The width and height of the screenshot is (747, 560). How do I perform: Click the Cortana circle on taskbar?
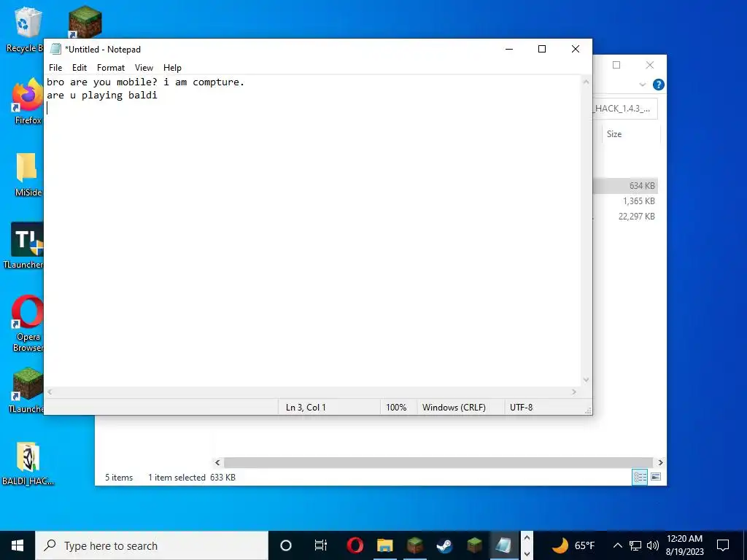(285, 545)
